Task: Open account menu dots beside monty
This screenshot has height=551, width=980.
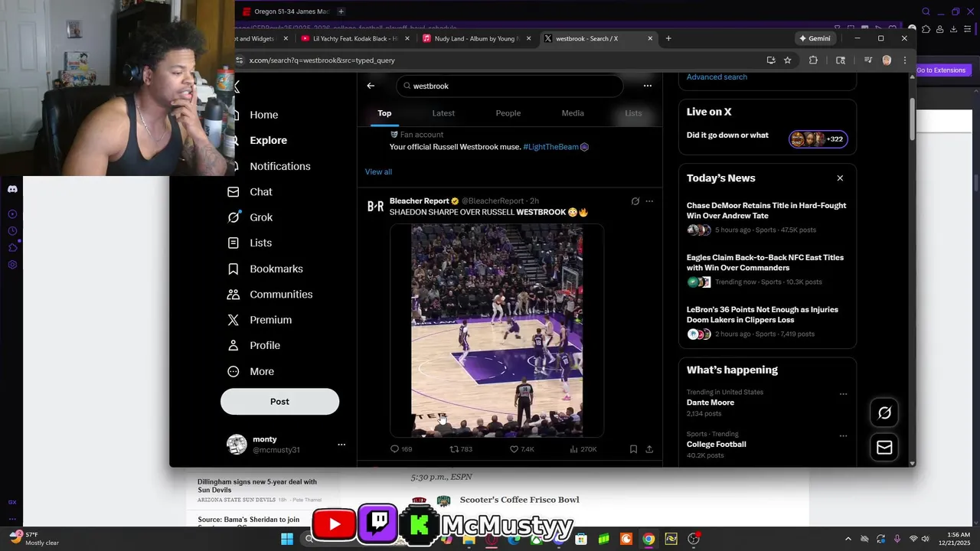Action: [341, 445]
